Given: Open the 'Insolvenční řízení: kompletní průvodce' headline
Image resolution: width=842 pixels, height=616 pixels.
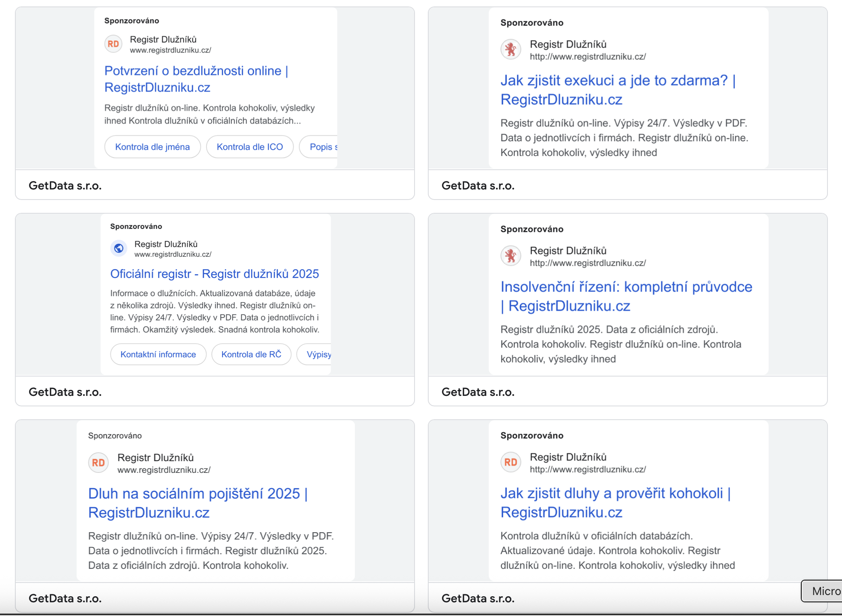Looking at the screenshot, I should [x=626, y=296].
